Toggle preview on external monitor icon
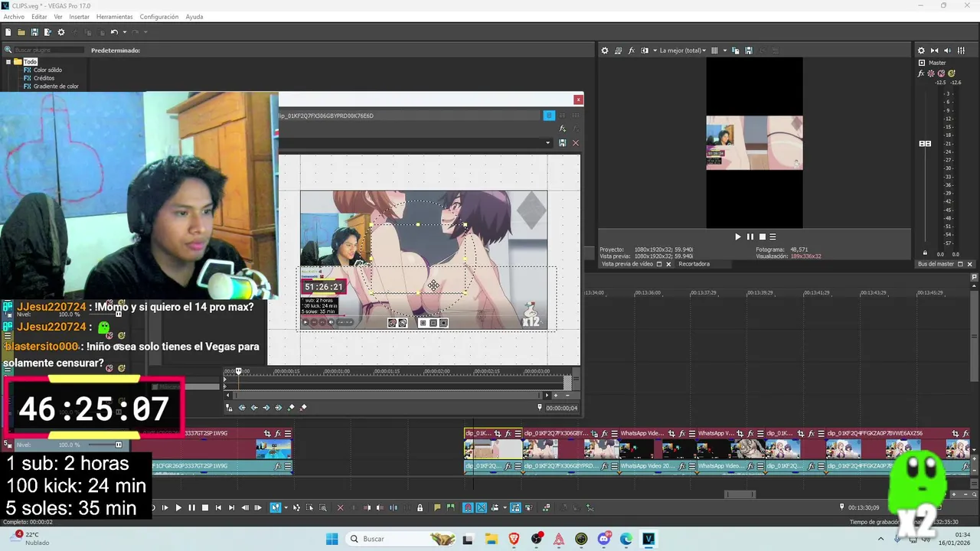980x551 pixels. point(619,51)
